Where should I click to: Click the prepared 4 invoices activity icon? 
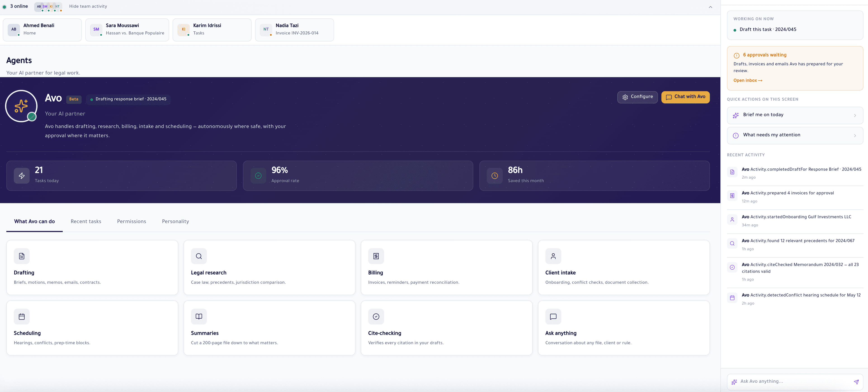point(732,196)
